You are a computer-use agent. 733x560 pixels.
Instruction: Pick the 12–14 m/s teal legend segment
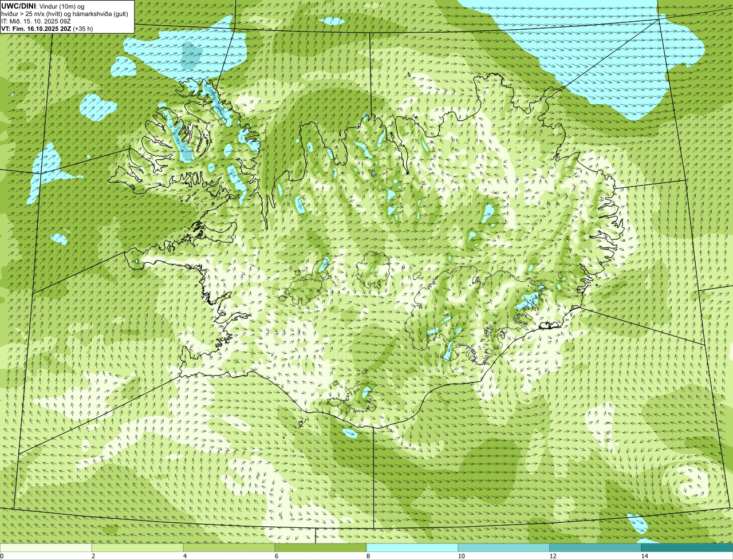[596, 548]
